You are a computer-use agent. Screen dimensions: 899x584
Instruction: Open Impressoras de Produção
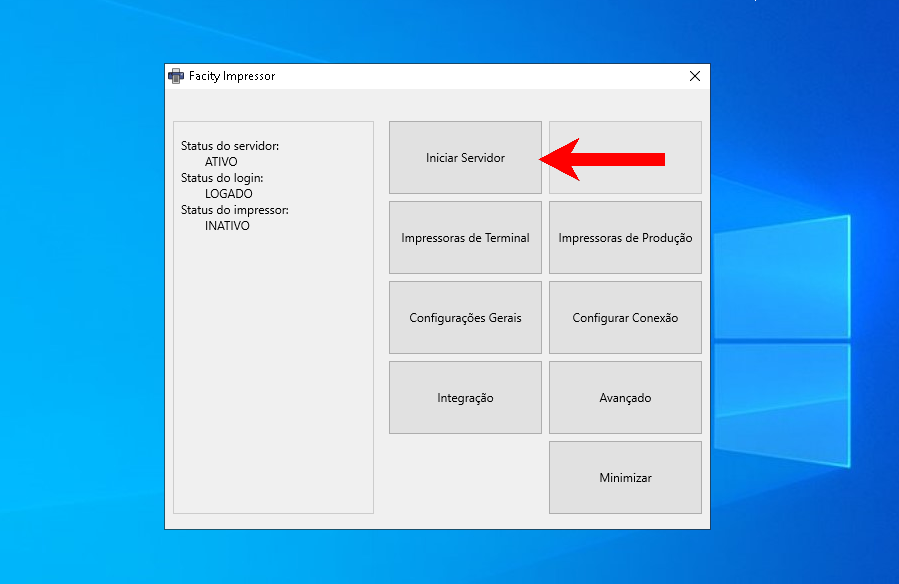pos(625,237)
